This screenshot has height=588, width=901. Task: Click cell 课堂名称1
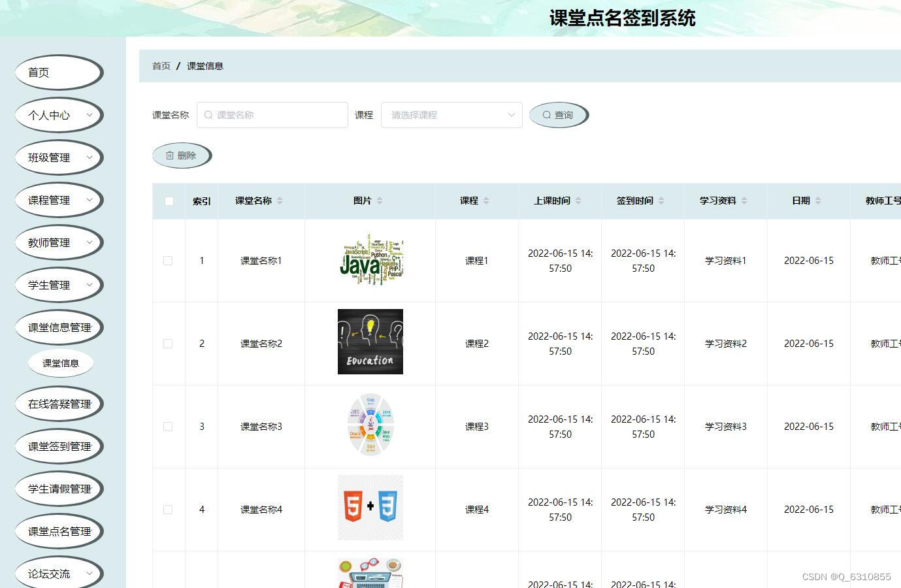click(x=261, y=261)
